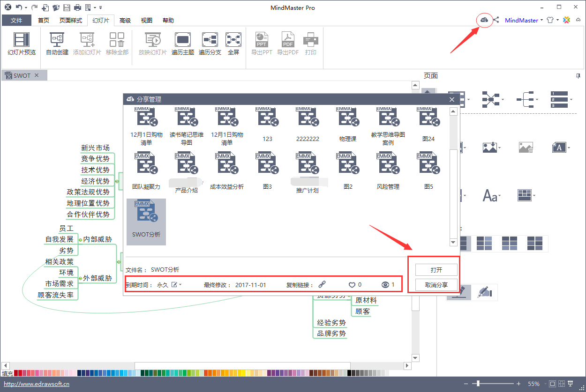Pin the 页面 panel

click(x=578, y=75)
